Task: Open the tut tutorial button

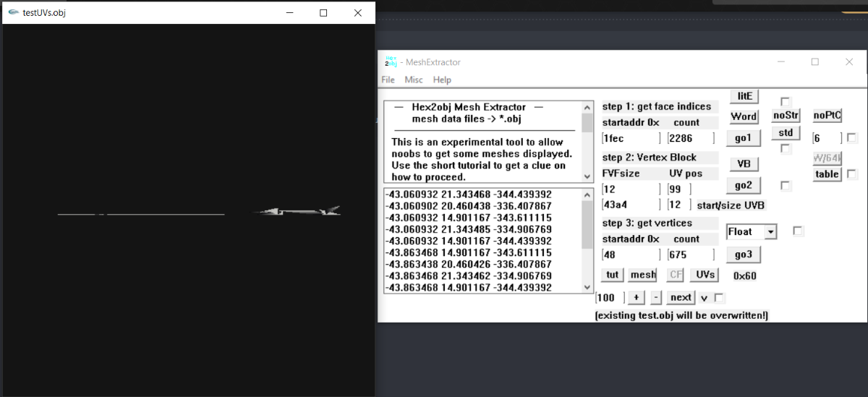Action: [612, 275]
